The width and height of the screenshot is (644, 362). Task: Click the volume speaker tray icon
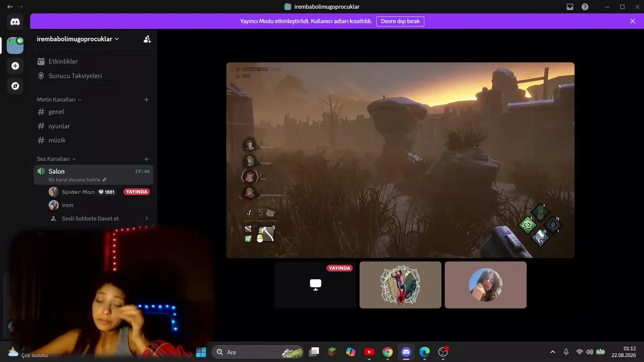click(x=590, y=352)
